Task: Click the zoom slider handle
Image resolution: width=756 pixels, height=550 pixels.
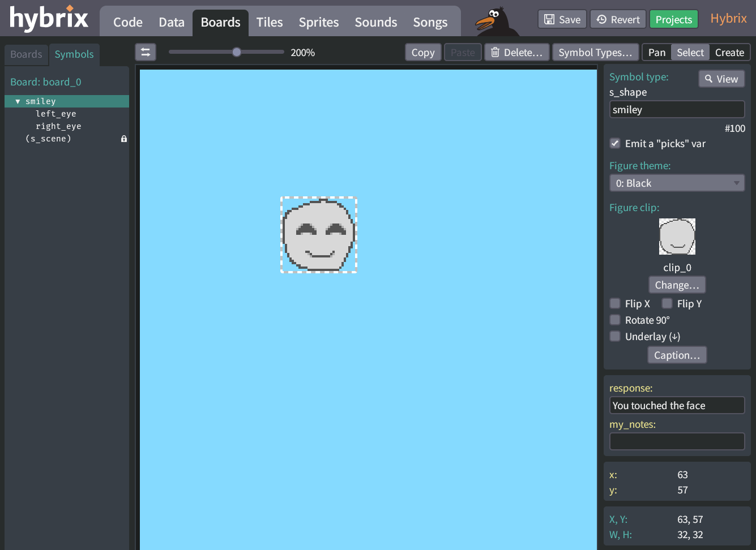Action: [237, 52]
